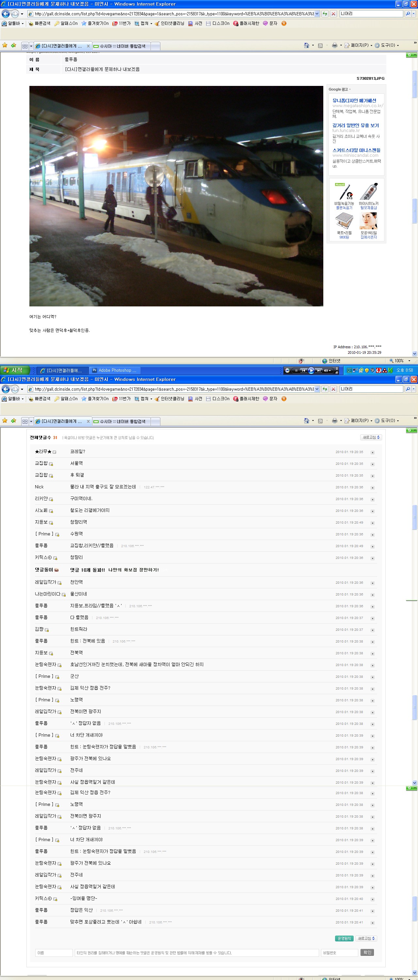Toggle 플래시제한 in train photo window toolbar
The width and height of the screenshot is (418, 980).
(246, 24)
